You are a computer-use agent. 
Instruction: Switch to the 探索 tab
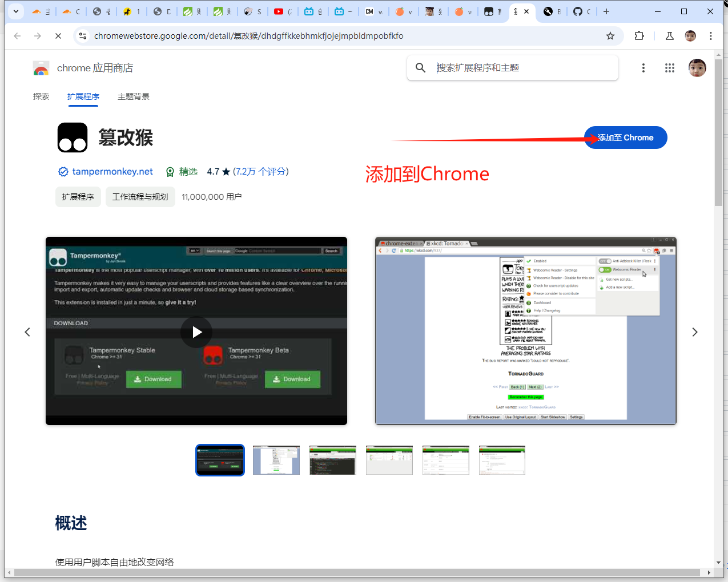(x=41, y=96)
